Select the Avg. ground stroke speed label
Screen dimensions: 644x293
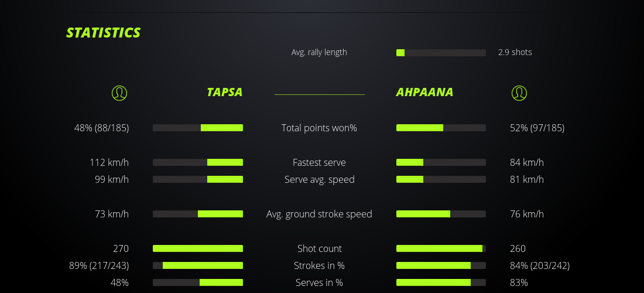(x=319, y=214)
